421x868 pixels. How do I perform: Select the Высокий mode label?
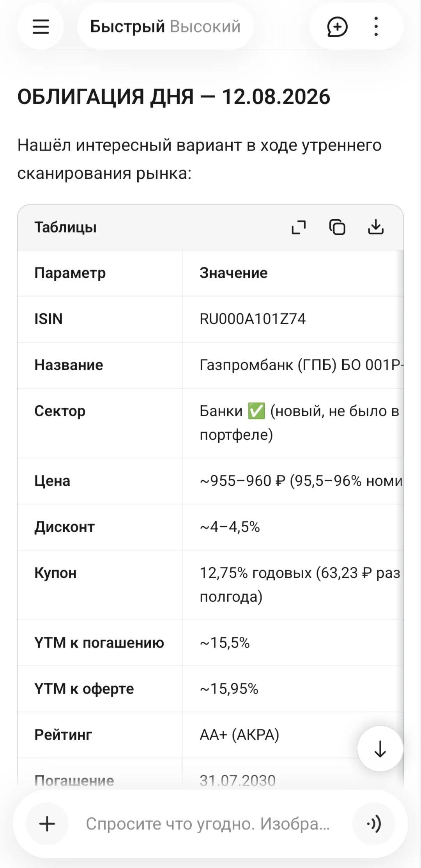[x=205, y=27]
